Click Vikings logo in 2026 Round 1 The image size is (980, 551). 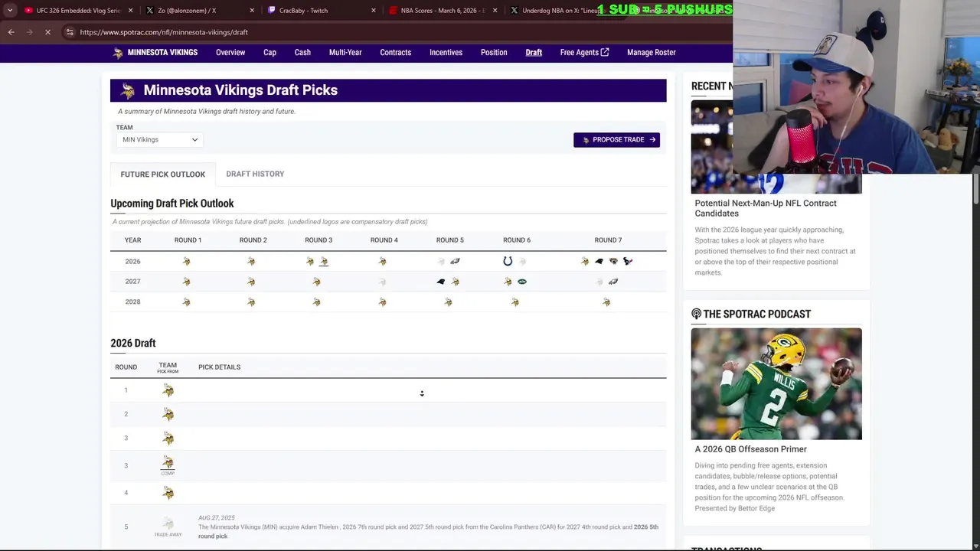pyautogui.click(x=186, y=262)
